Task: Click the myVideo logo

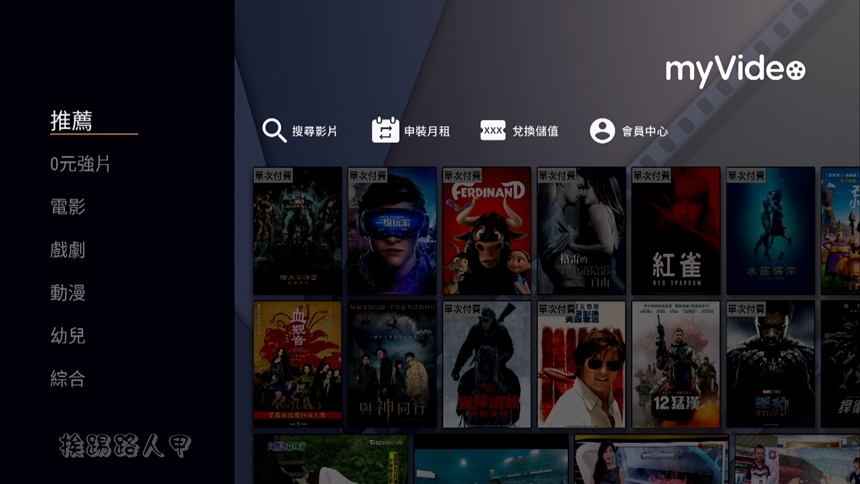Action: click(735, 70)
